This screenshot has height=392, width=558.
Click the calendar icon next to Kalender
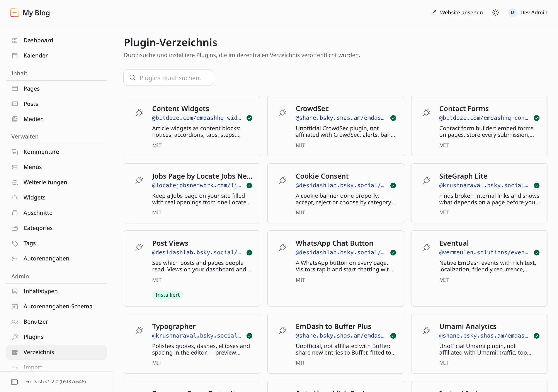[15, 56]
